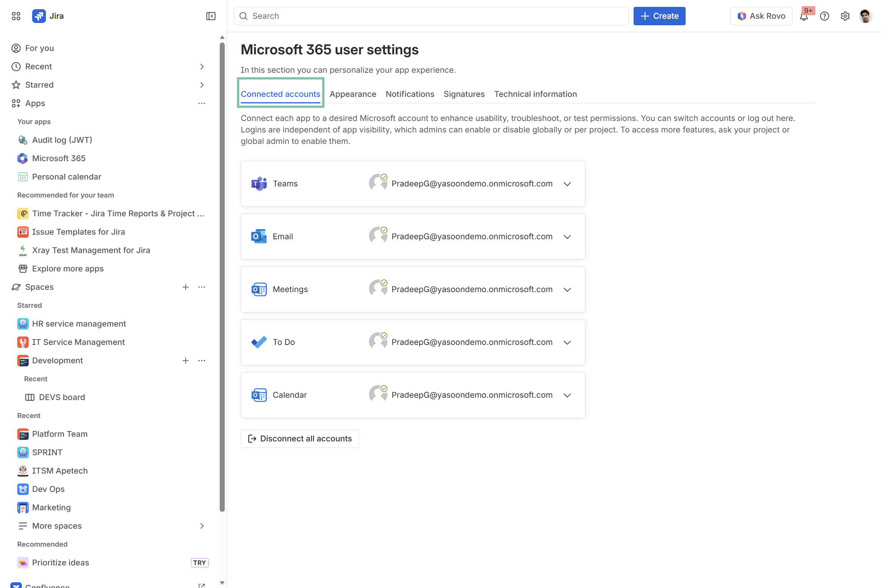Add to Development with the plus icon
The height and width of the screenshot is (588, 882).
tap(186, 361)
